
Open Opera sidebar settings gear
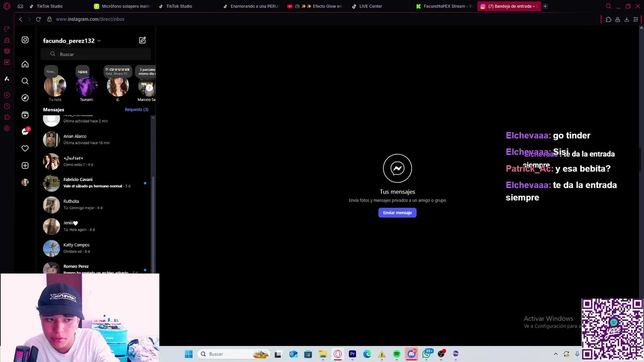[x=7, y=128]
